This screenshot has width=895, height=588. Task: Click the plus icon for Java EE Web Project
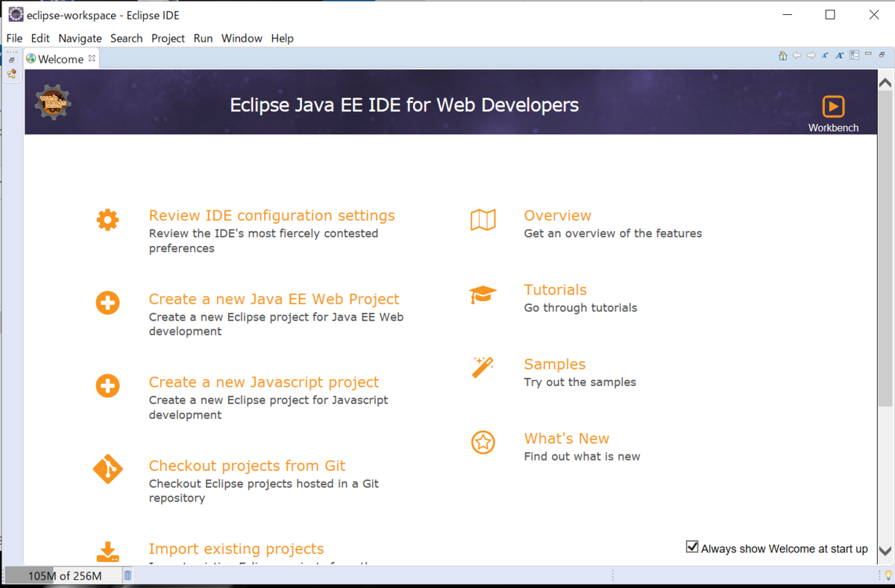coord(107,303)
